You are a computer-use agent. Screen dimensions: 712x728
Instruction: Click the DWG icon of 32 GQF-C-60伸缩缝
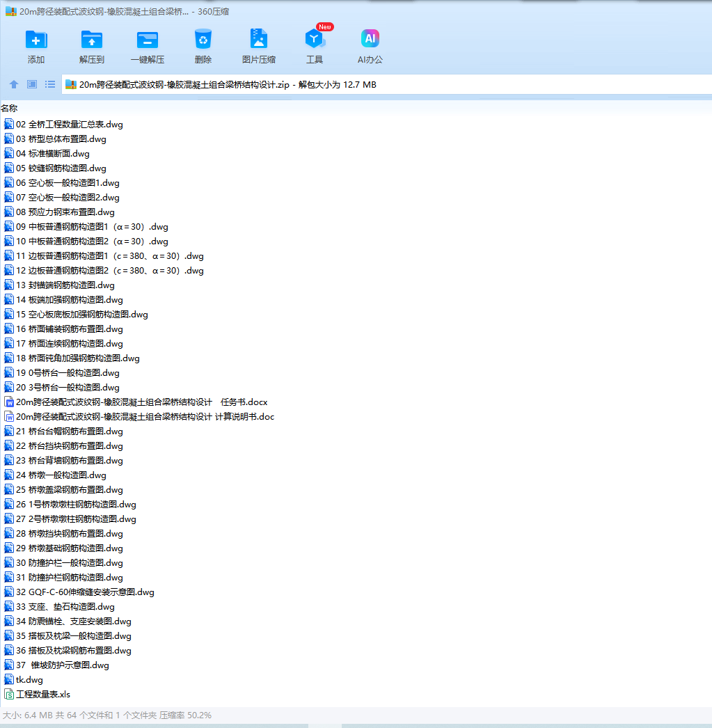[9, 592]
